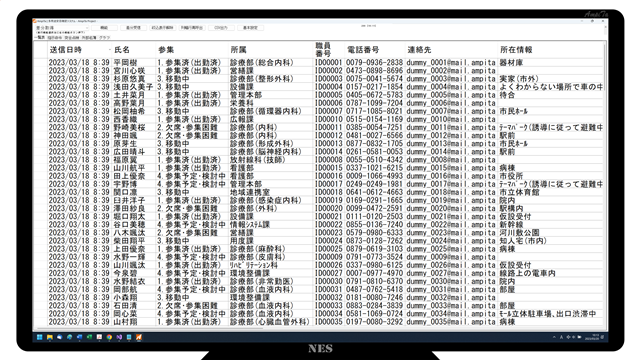Launch Google Chrome from the taskbar
Screen dimensions: 640x360
tap(109, 337)
